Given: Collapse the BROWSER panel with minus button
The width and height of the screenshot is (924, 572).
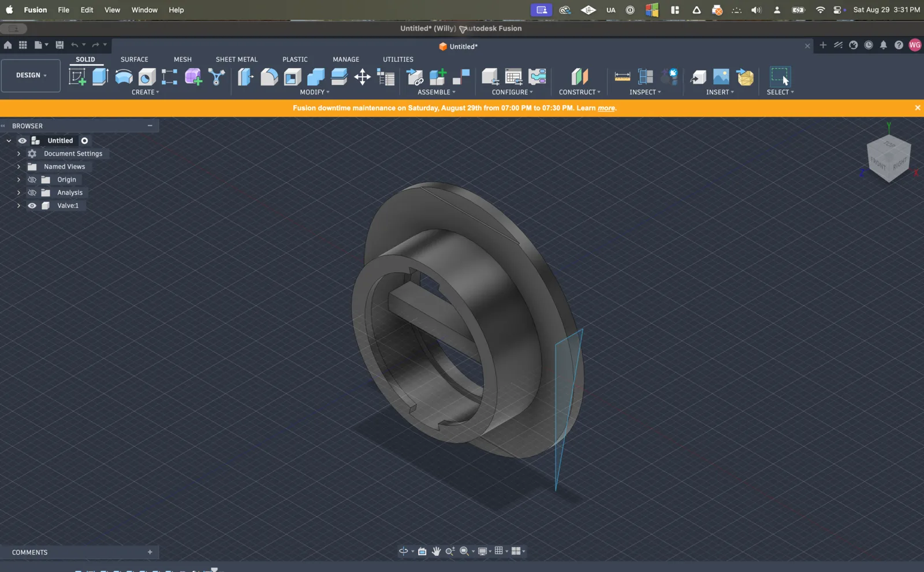Looking at the screenshot, I should (150, 125).
